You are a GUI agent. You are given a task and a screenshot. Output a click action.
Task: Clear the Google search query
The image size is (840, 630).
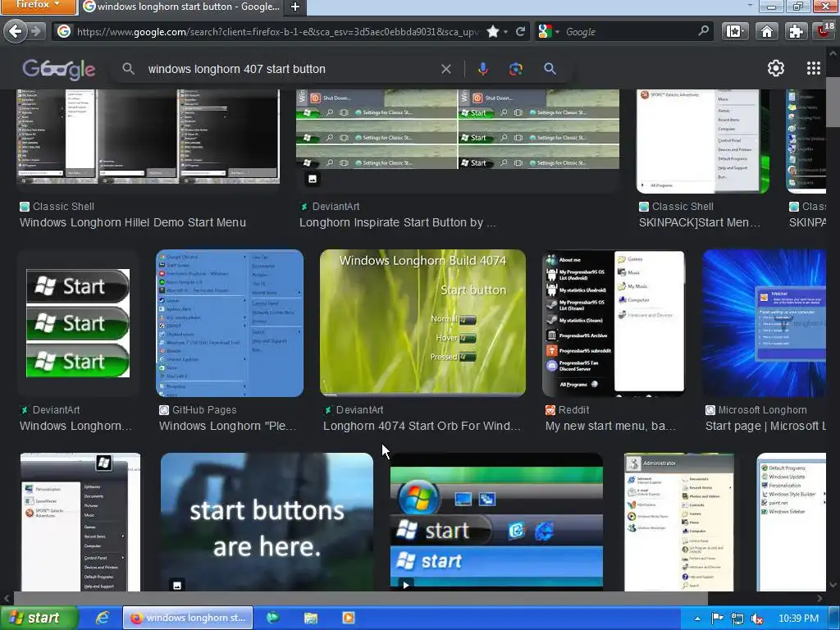tap(445, 69)
